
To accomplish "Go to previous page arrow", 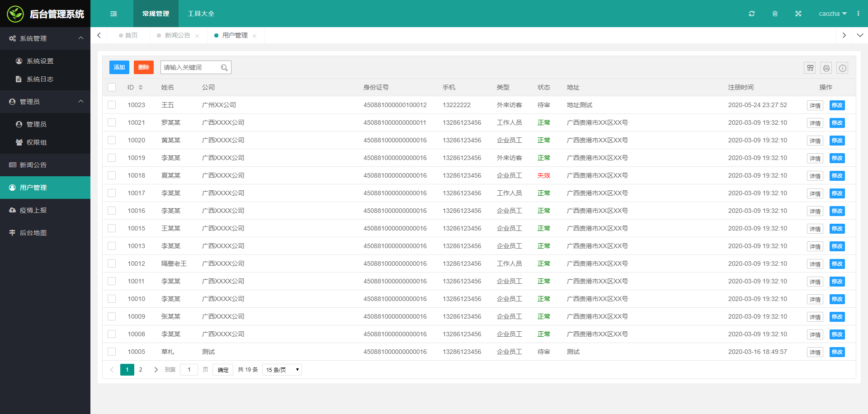I will (x=112, y=370).
